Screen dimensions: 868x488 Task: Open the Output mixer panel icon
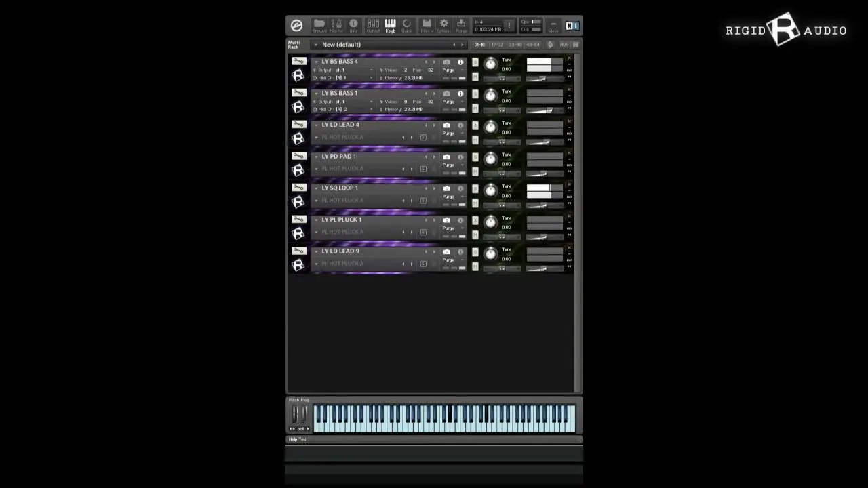tap(373, 25)
